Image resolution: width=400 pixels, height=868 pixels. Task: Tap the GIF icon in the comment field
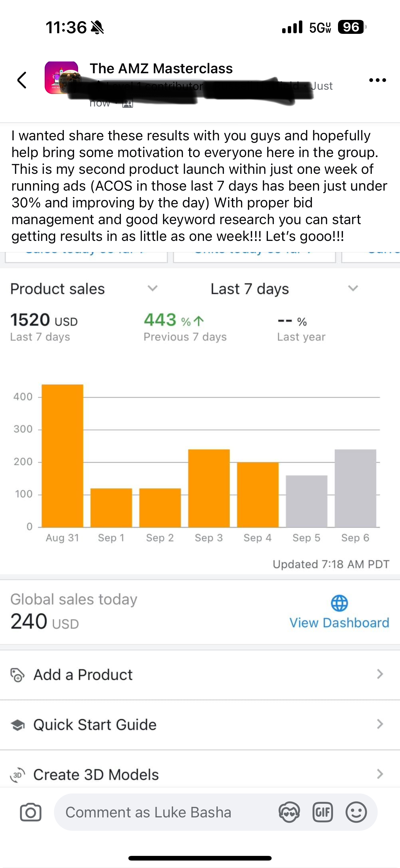click(322, 812)
